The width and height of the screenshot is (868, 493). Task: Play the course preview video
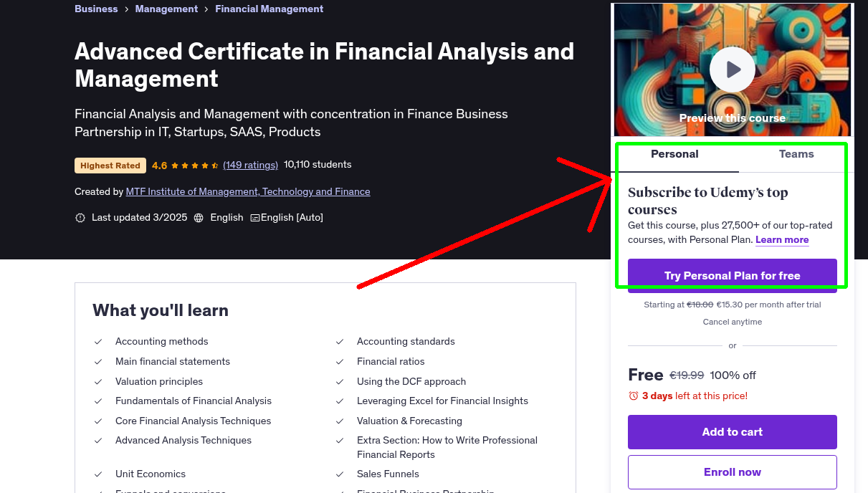tap(732, 70)
